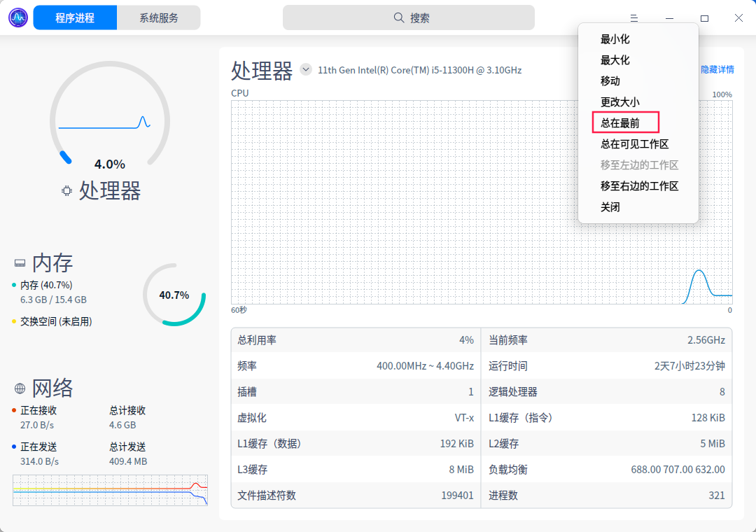
Task: Click the 314.0 B/s send rate
Action: [39, 461]
